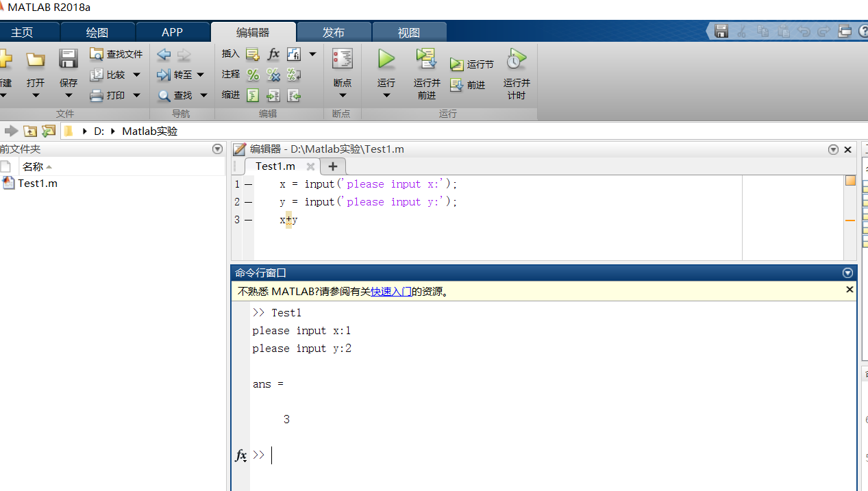Click Run Section (运行节)
The height and width of the screenshot is (491, 868).
pos(472,64)
